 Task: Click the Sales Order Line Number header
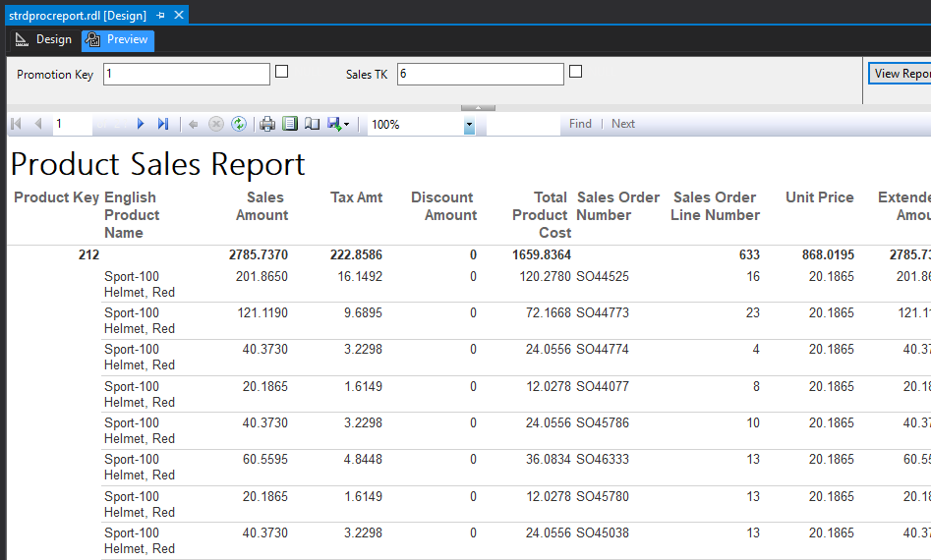click(715, 206)
